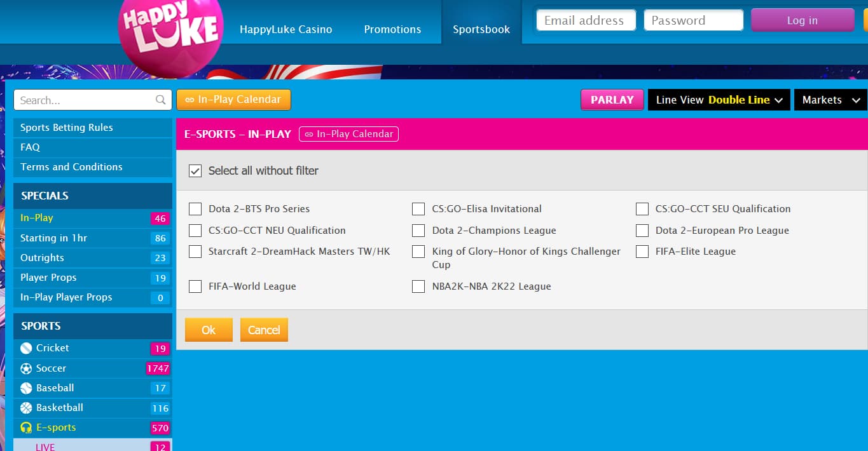Expand the Markets dropdown
This screenshot has width=868, height=451.
pos(830,100)
